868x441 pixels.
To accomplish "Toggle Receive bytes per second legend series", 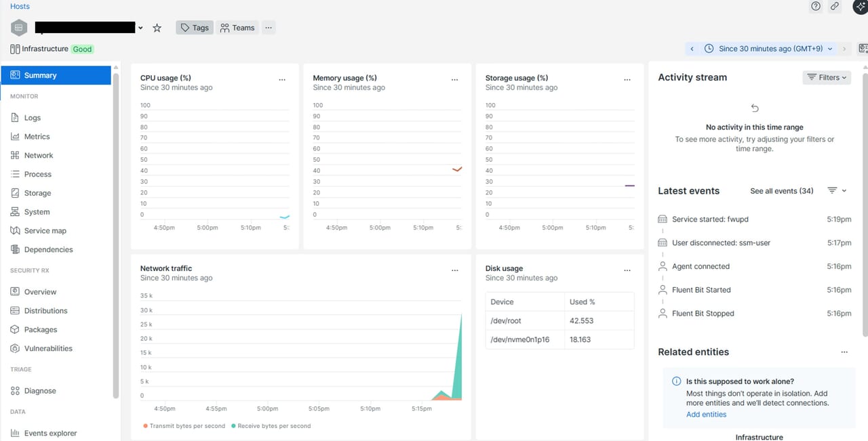I will tap(274, 426).
